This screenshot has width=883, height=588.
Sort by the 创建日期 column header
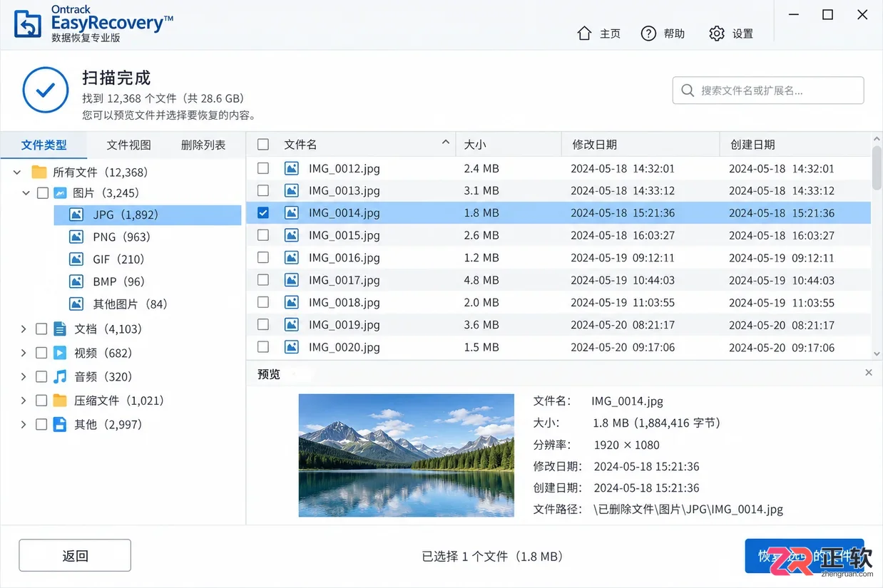click(795, 145)
